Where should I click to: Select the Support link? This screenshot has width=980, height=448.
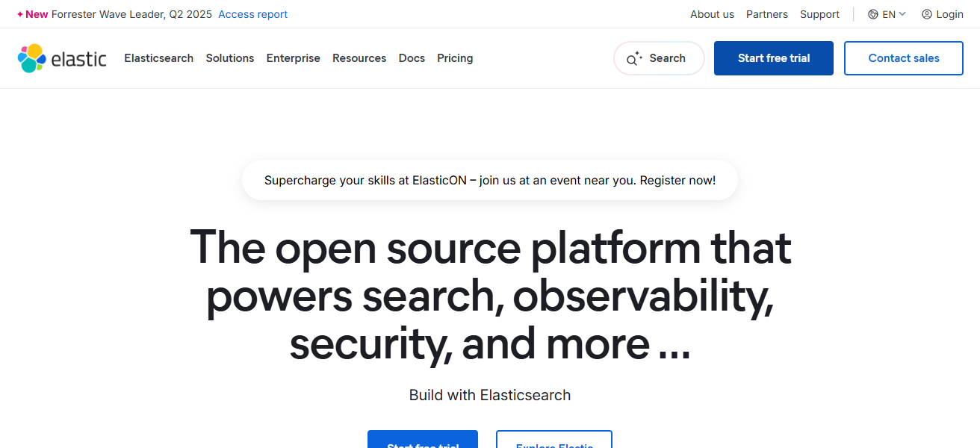point(819,13)
